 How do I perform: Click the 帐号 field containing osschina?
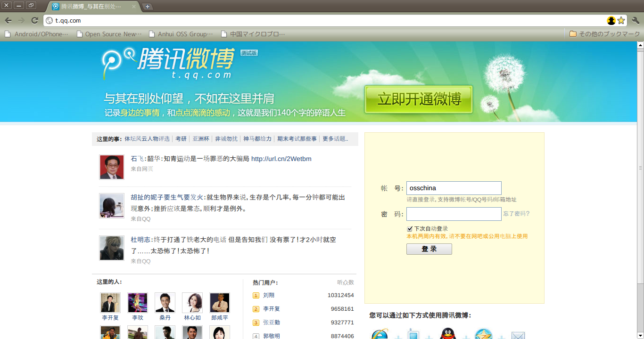click(454, 188)
